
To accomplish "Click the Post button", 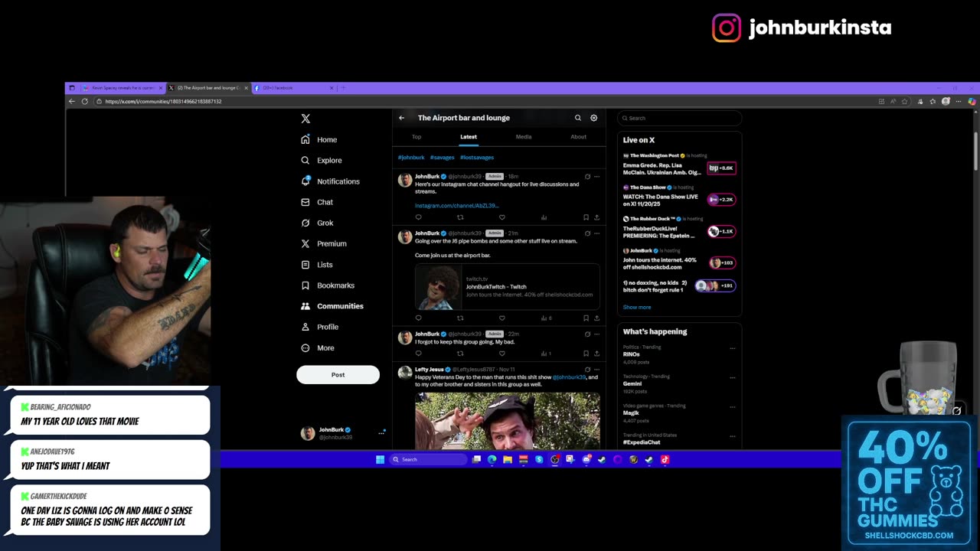I will point(338,375).
